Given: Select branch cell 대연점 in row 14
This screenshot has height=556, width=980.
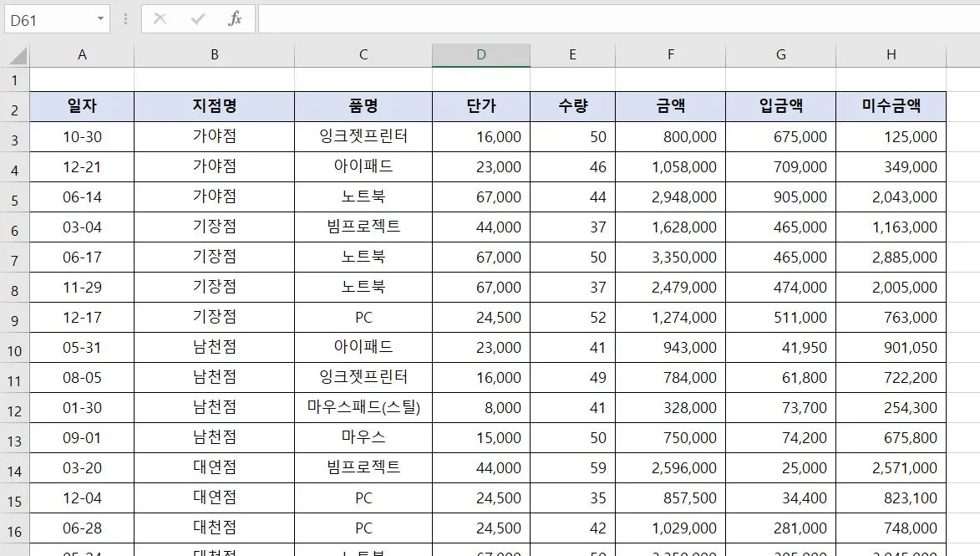Looking at the screenshot, I should (215, 468).
